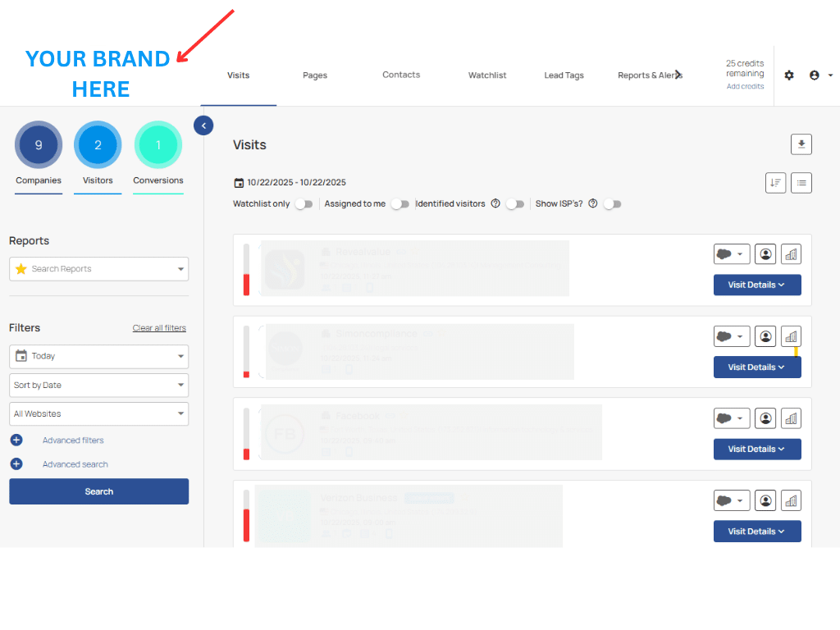Expand the Sort by Date dropdown
Viewport: 840px width, 630px height.
tap(98, 385)
